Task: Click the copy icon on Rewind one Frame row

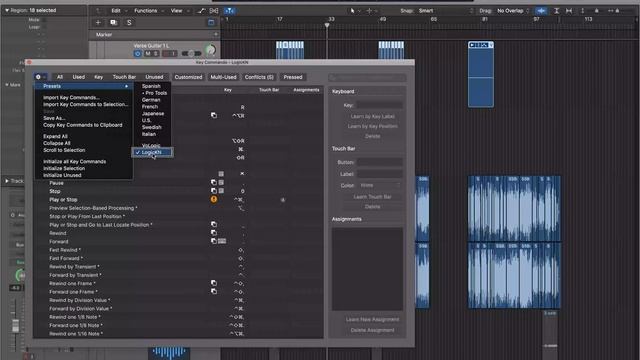Action: pos(213,283)
